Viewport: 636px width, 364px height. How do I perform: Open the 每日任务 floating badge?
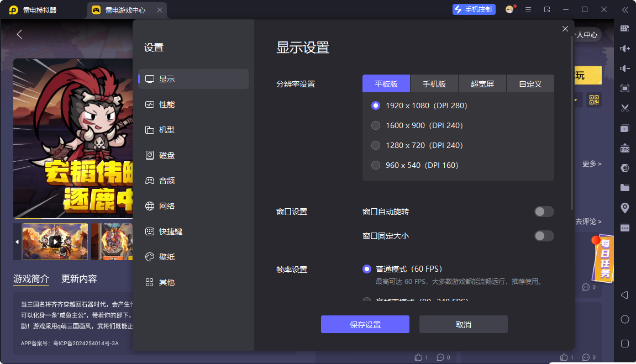point(602,259)
